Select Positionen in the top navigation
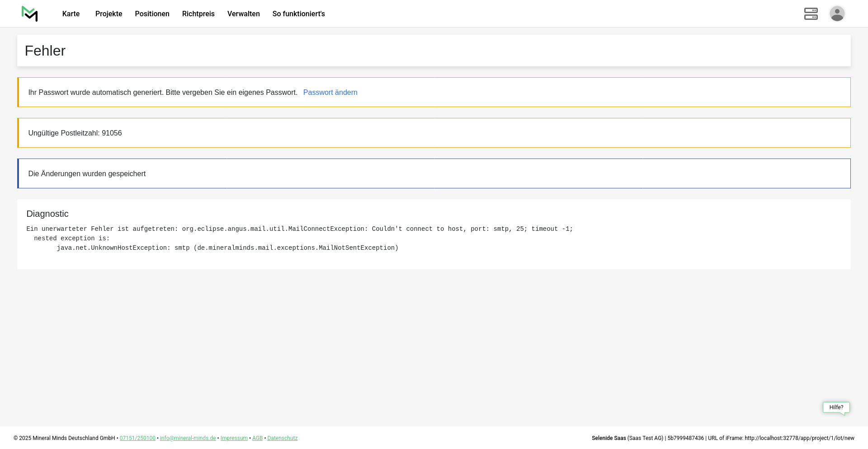Image resolution: width=868 pixels, height=449 pixels. (152, 14)
